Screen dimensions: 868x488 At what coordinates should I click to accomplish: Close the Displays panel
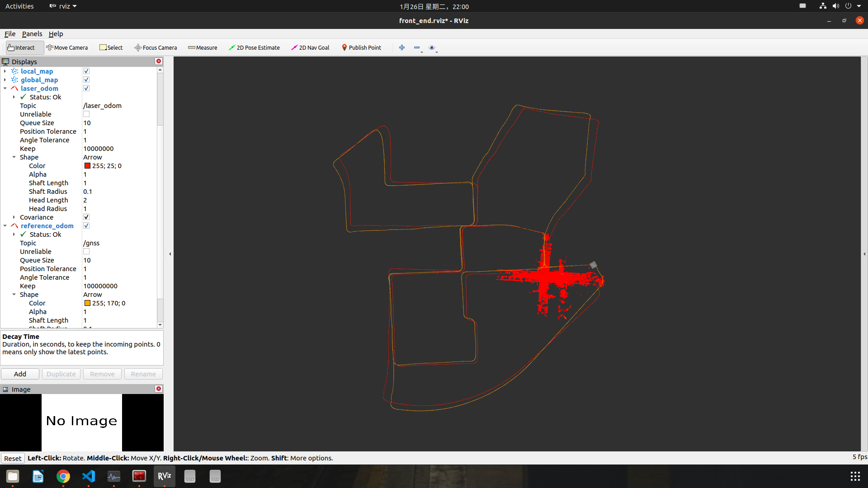coord(159,61)
